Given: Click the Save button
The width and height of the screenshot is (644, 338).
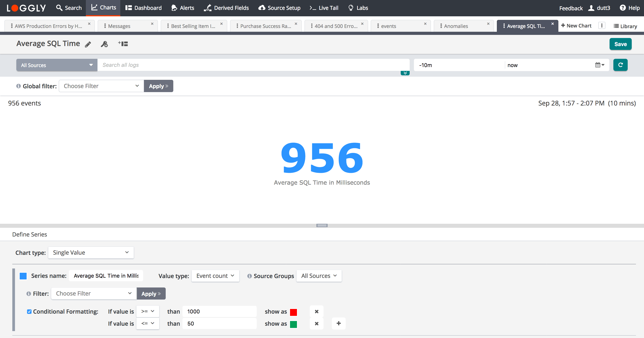Looking at the screenshot, I should pyautogui.click(x=620, y=44).
